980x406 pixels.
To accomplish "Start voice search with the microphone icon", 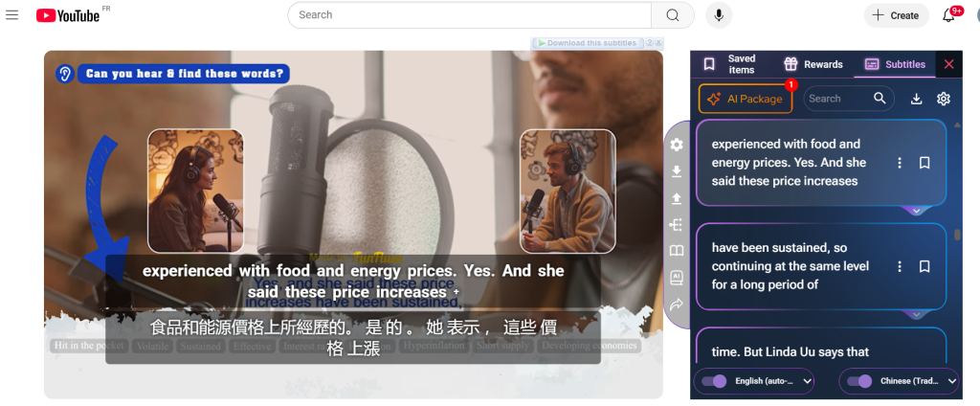I will pos(719,15).
